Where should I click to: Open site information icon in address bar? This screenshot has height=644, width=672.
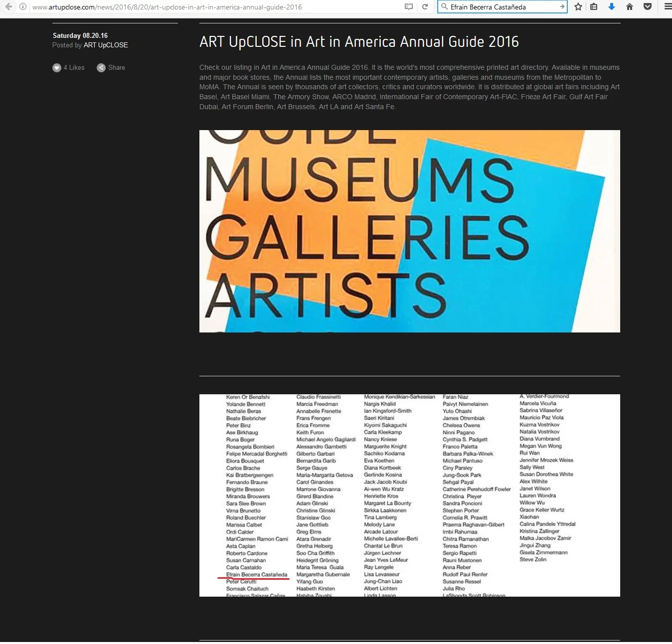(23, 7)
